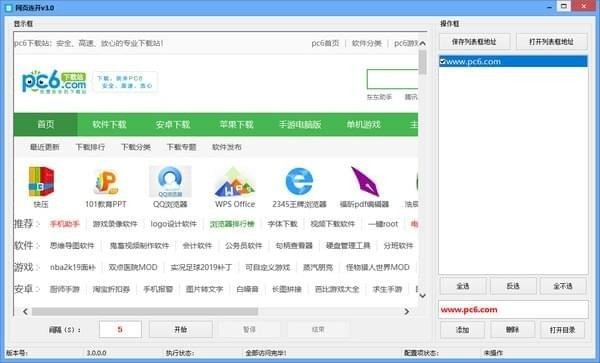Open the 一键root link

[383, 224]
